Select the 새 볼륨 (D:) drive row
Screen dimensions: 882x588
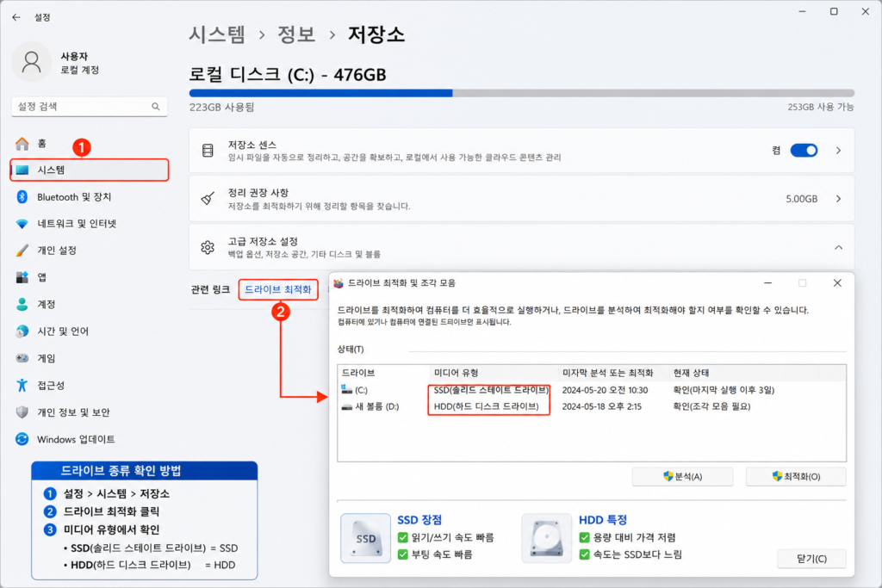pyautogui.click(x=591, y=406)
